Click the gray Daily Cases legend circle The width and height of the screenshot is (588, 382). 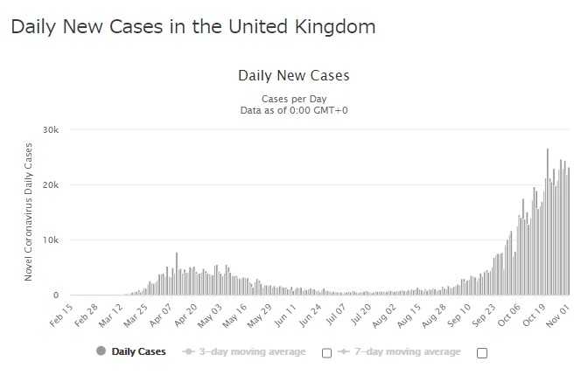coord(101,351)
